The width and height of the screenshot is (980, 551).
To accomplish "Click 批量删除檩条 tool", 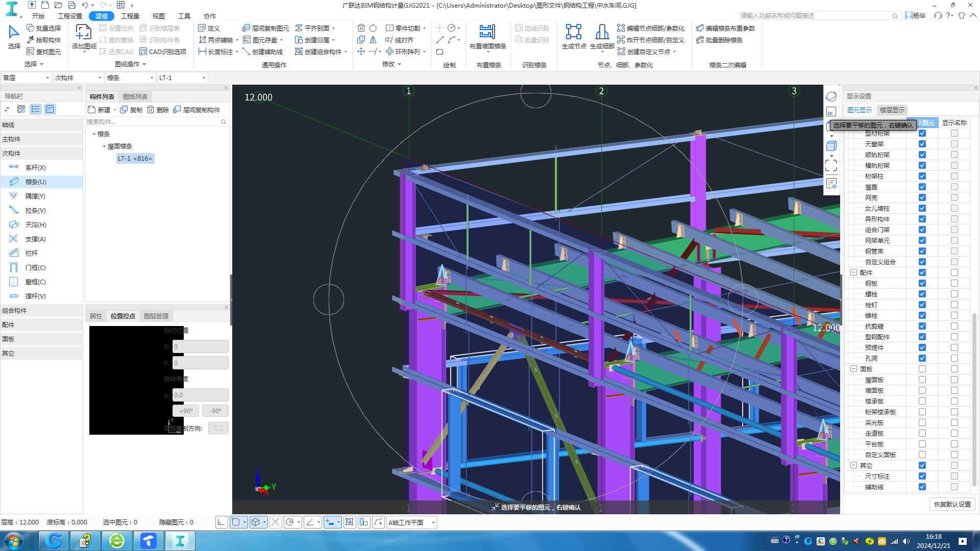I will (719, 40).
